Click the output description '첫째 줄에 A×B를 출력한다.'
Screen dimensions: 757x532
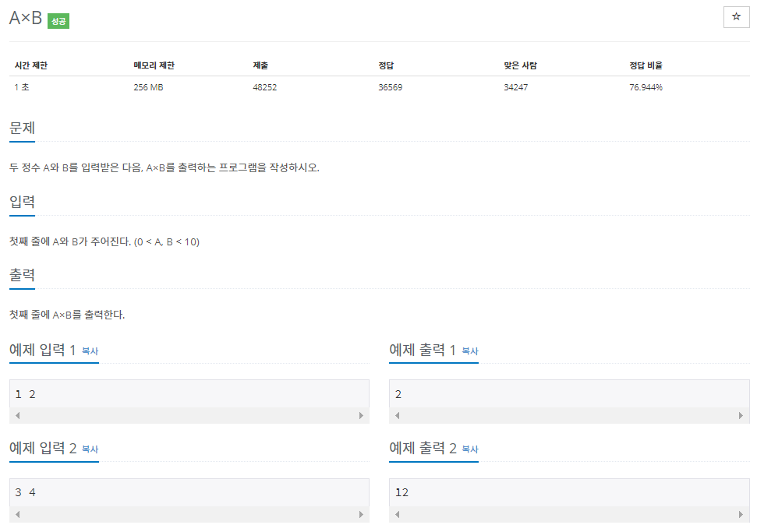(67, 315)
